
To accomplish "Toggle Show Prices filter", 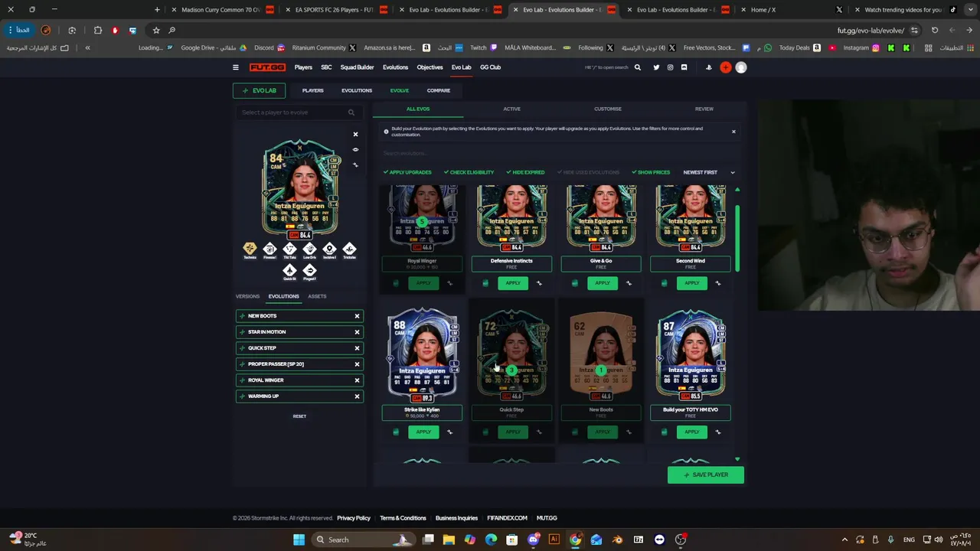I will 651,172.
